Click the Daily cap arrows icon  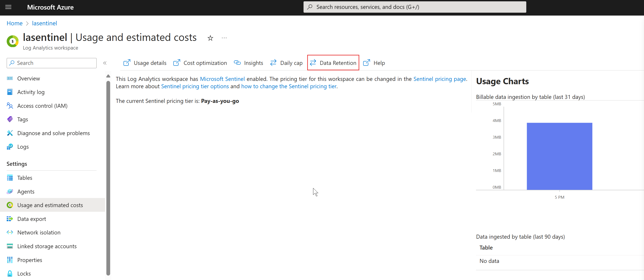(273, 63)
